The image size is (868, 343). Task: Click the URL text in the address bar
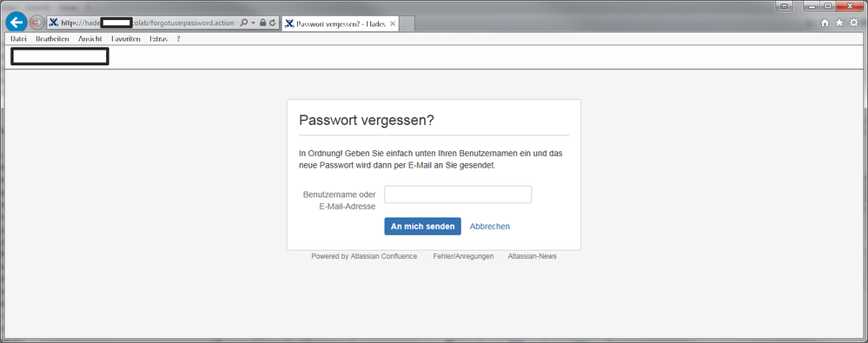click(147, 23)
